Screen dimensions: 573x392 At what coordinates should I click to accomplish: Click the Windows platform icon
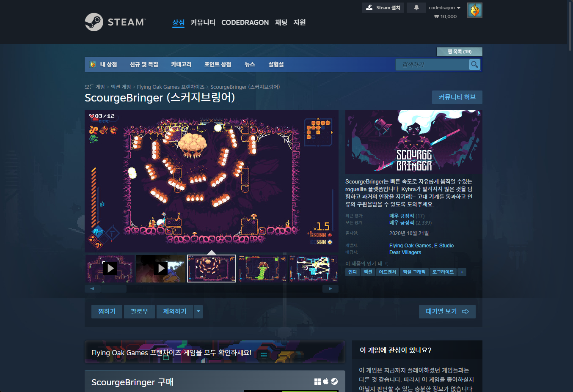(317, 381)
